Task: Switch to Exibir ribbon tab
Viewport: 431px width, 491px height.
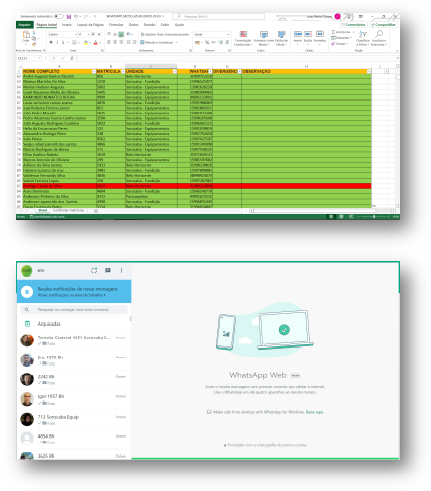Action: (x=165, y=25)
